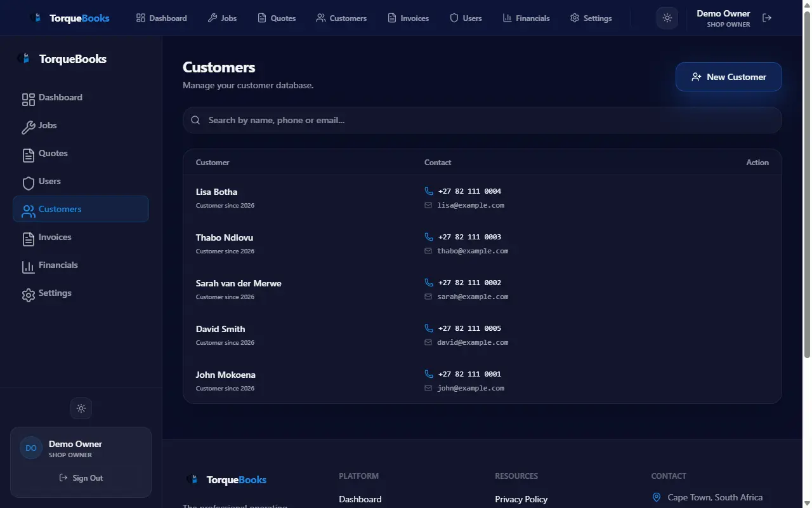Open Financials in the top navigation bar
Viewport: 812px width, 508px height.
[526, 18]
